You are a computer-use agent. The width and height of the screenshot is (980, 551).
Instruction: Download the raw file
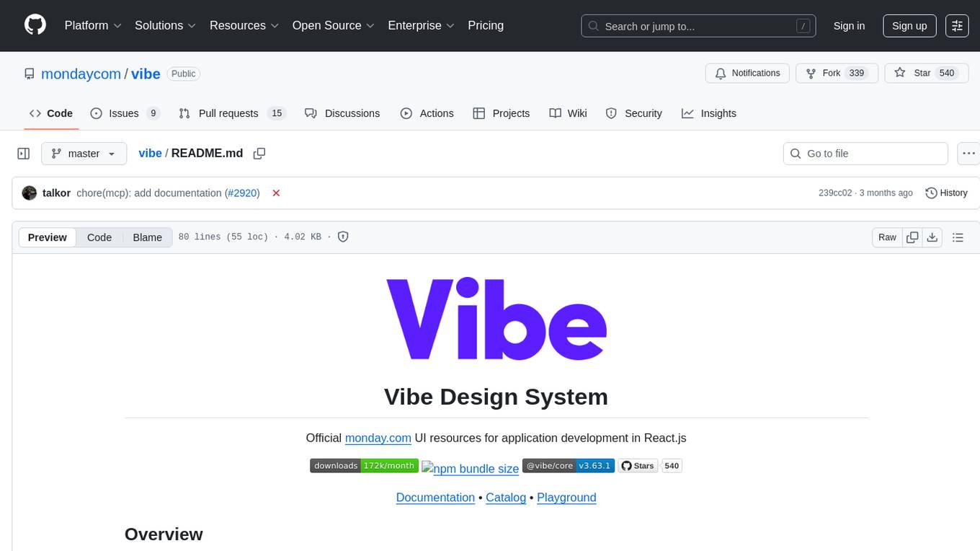pos(932,237)
